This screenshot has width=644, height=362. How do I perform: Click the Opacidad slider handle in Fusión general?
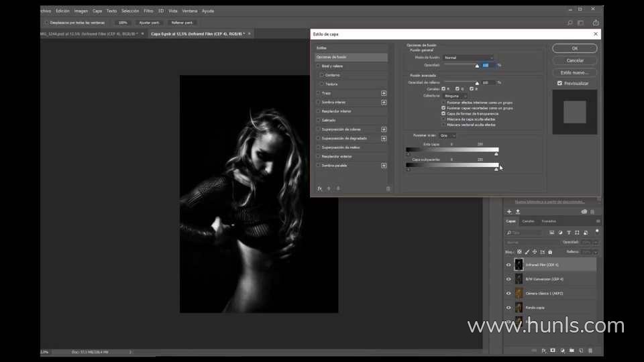[478, 66]
